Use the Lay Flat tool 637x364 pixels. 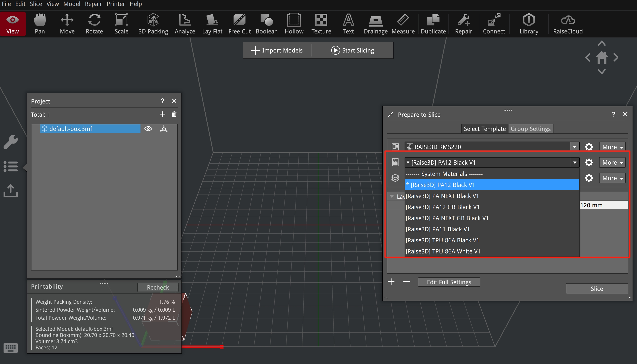click(212, 24)
